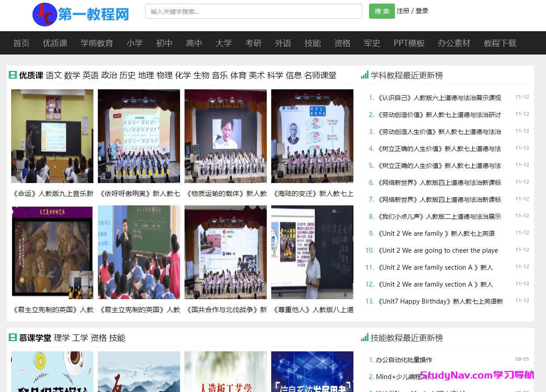The width and height of the screenshot is (546, 392).
Task: Click bar chart icon beside 技能教程最近更新榜
Action: click(x=365, y=338)
